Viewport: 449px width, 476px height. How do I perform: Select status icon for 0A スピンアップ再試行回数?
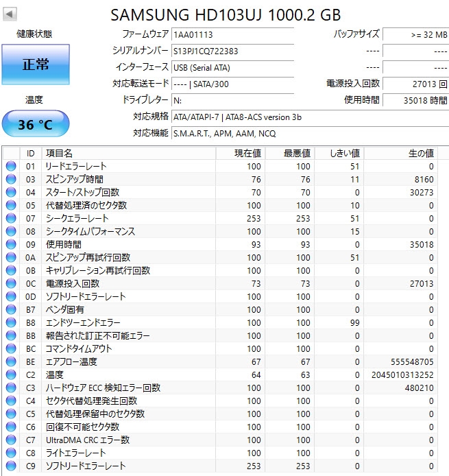[11, 257]
